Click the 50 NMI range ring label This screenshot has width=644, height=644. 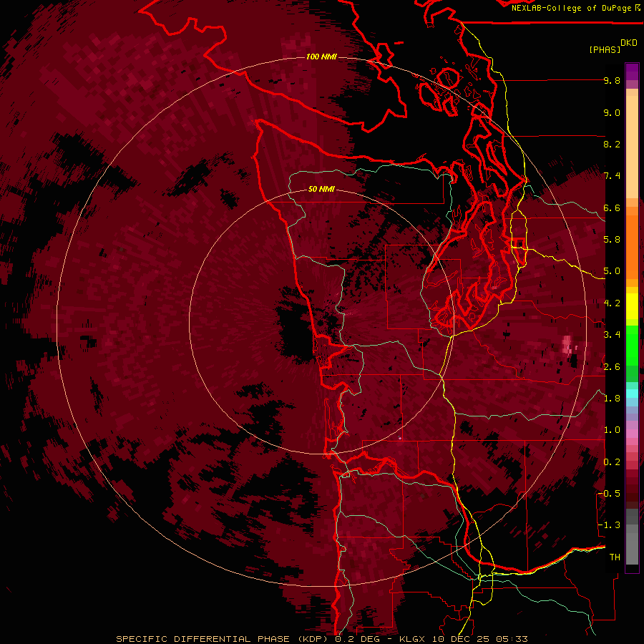(321, 190)
